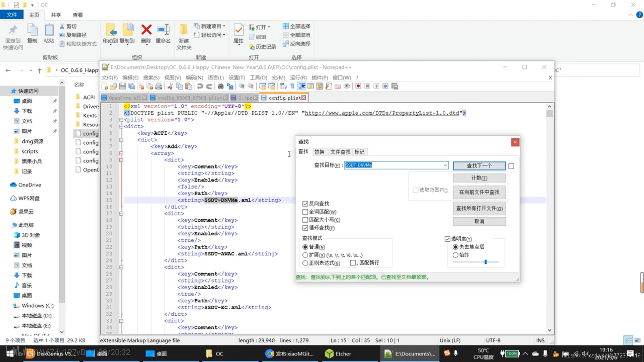Switch to the 标记 tab in Find dialog
The height and width of the screenshot is (362, 644).
[360, 152]
